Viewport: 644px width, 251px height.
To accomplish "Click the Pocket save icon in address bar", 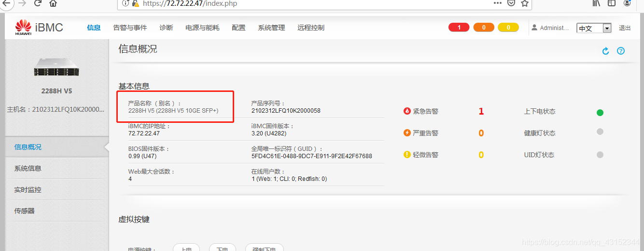I will [x=511, y=3].
